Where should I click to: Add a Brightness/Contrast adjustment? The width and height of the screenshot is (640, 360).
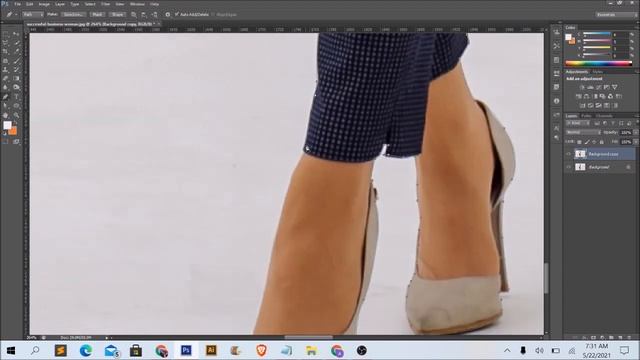coord(582,87)
